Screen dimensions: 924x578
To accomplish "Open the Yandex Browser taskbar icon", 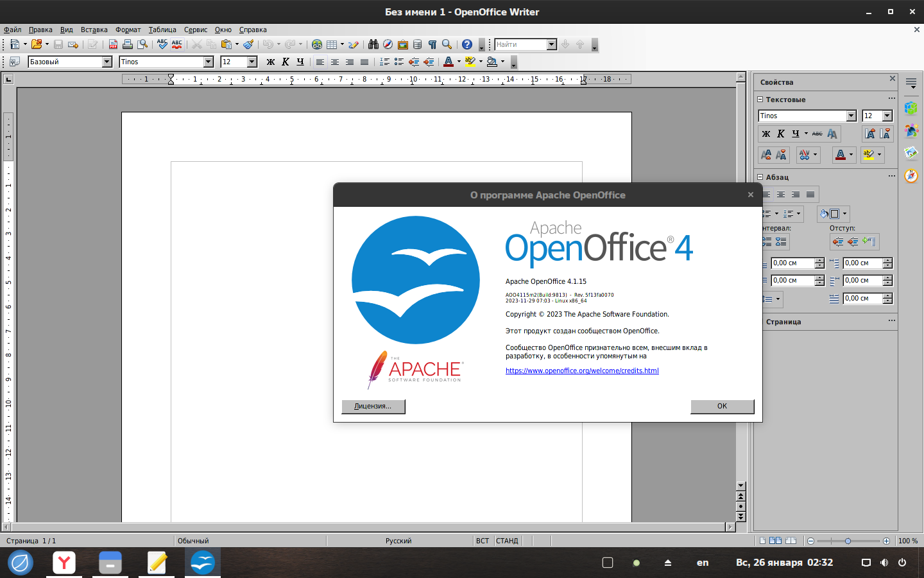I will point(64,563).
